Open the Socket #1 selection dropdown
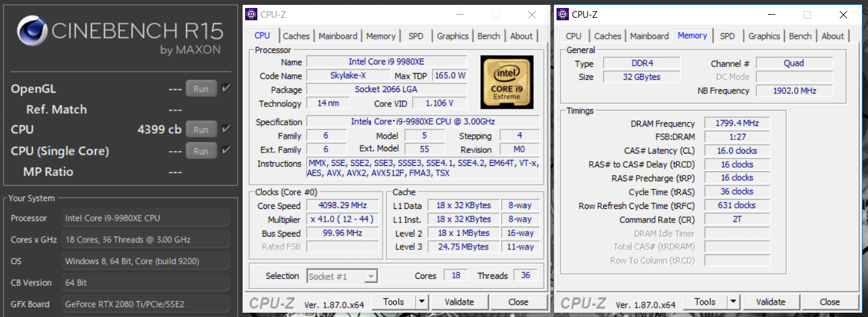This screenshot has width=868, height=317. click(x=342, y=276)
